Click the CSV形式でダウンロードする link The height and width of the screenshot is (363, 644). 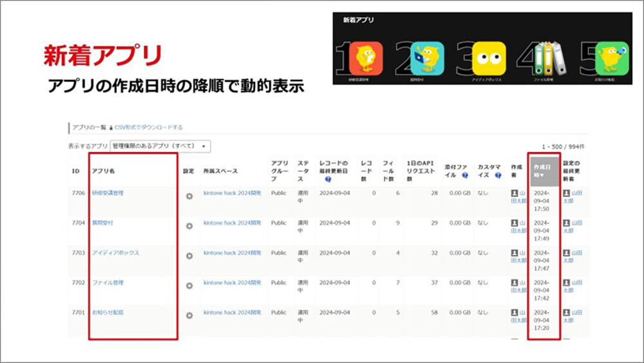click(148, 127)
